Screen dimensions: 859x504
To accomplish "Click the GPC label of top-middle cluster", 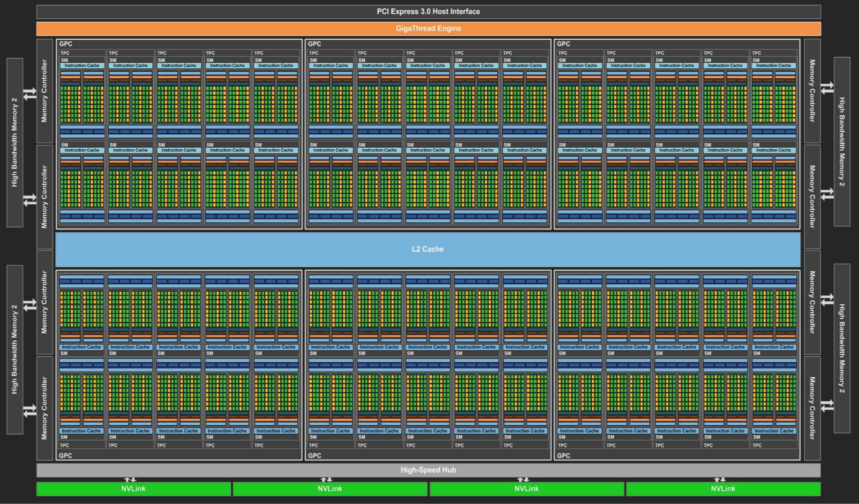I will coord(314,44).
